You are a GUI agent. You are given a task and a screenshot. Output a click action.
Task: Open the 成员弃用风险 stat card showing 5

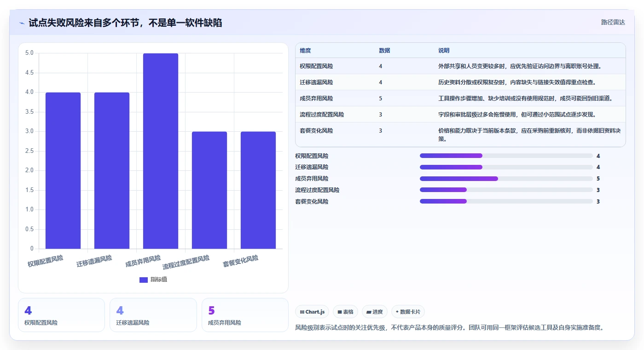tap(245, 315)
